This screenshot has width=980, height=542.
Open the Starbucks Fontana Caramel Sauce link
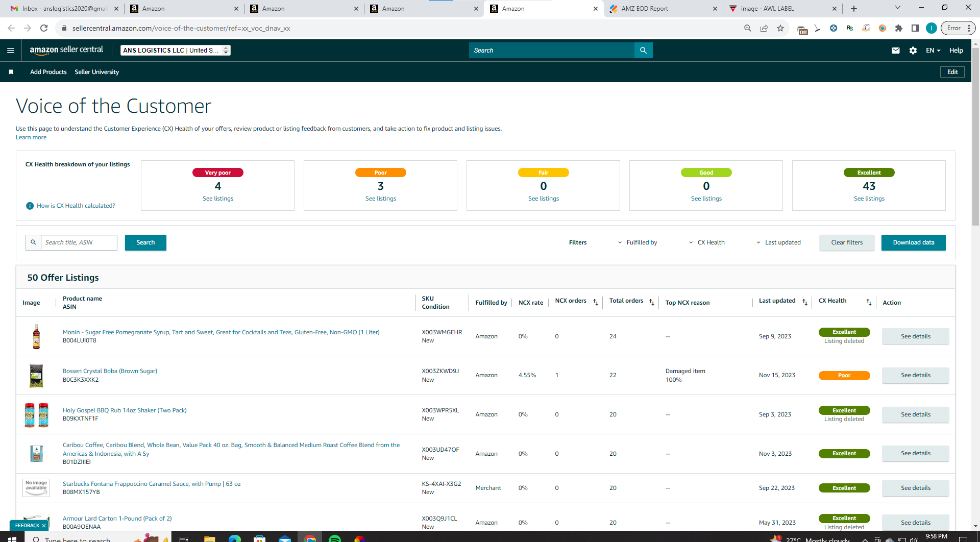click(x=152, y=484)
